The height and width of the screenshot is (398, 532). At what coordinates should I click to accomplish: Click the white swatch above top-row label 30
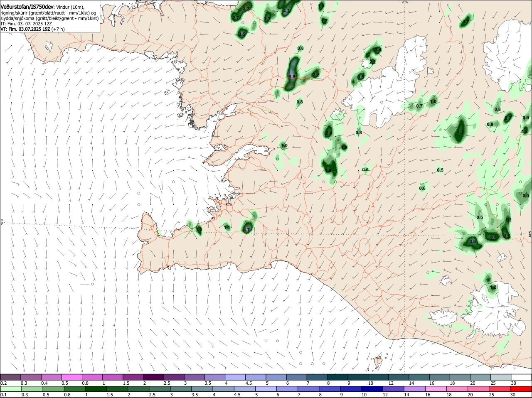[x=520, y=377]
